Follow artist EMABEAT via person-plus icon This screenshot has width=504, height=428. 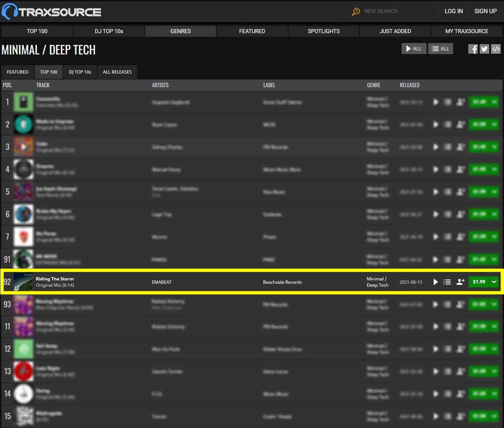460,282
